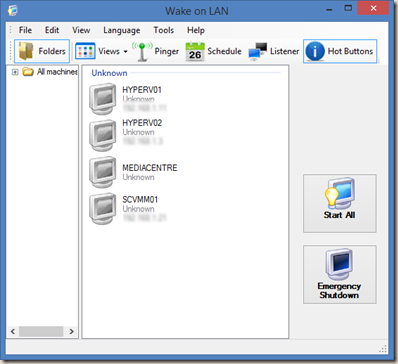Screen dimensions: 398x364
Task: Click the Wake on LAN title bar icon
Action: pyautogui.click(x=13, y=10)
